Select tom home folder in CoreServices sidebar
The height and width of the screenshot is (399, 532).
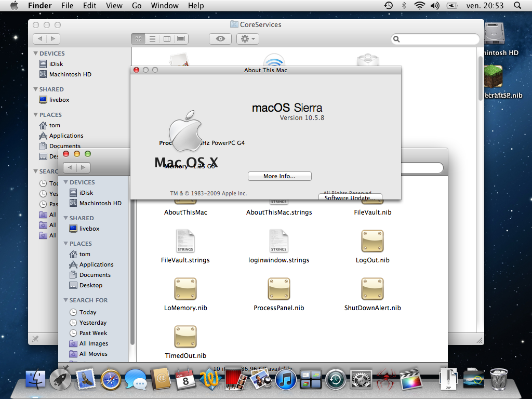click(50, 125)
